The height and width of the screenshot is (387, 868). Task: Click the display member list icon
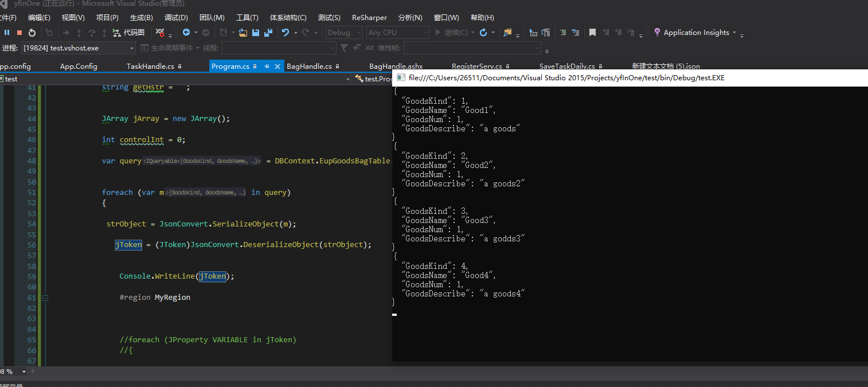coord(533,33)
